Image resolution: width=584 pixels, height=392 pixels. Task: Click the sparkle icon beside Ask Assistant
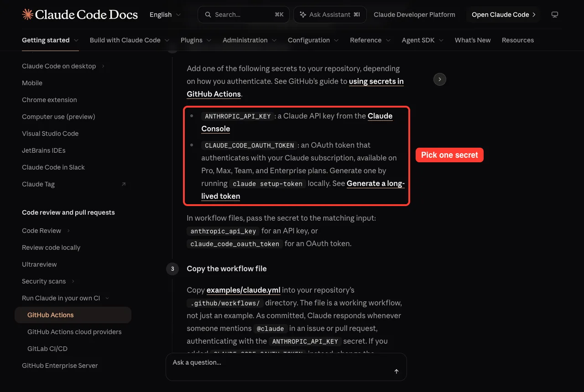tap(302, 15)
